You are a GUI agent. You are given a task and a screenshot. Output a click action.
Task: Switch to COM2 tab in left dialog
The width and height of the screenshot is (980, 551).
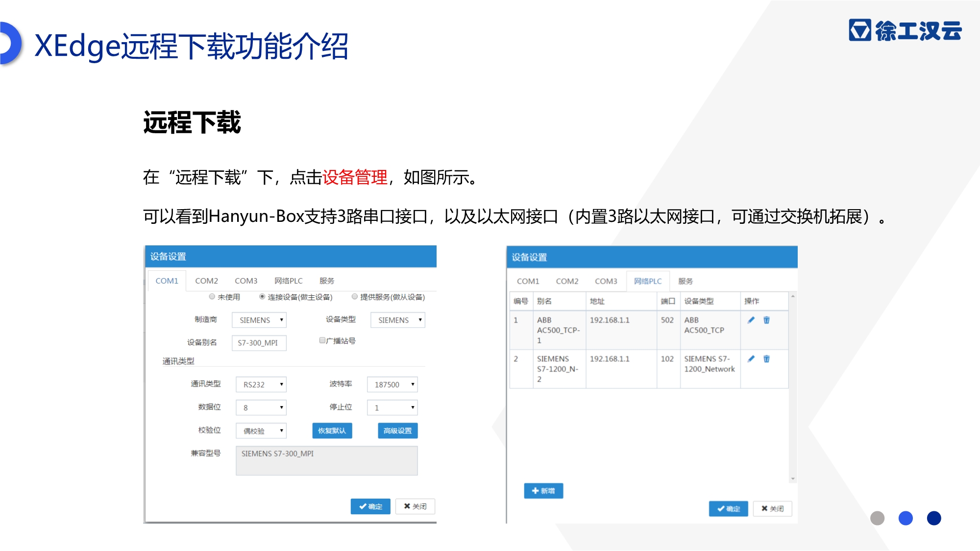point(206,281)
